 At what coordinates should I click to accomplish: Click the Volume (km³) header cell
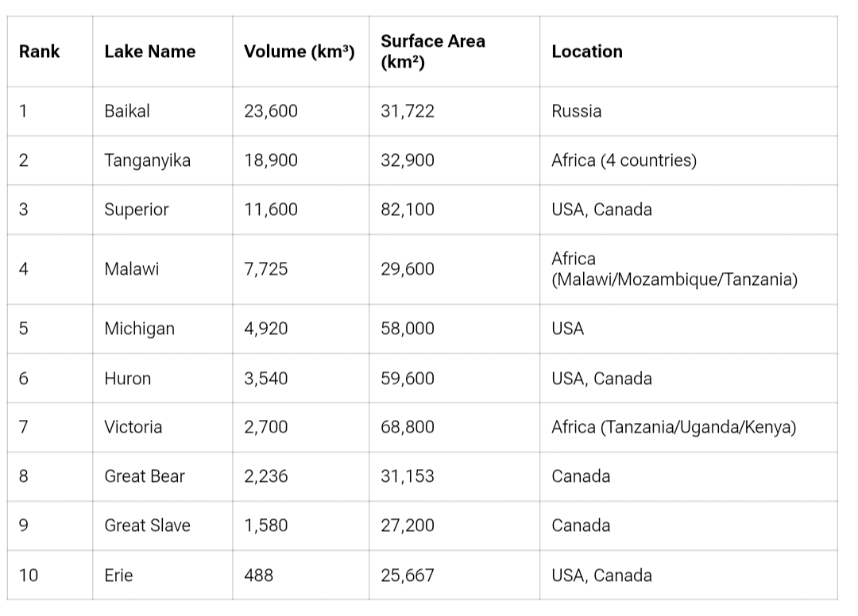pos(300,52)
